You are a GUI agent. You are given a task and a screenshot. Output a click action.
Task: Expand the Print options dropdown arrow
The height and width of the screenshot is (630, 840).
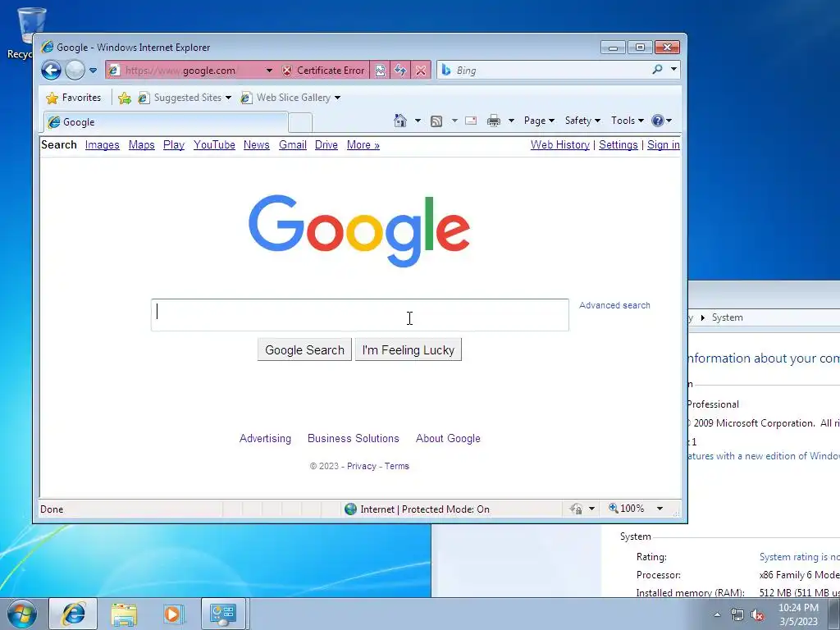[511, 121]
